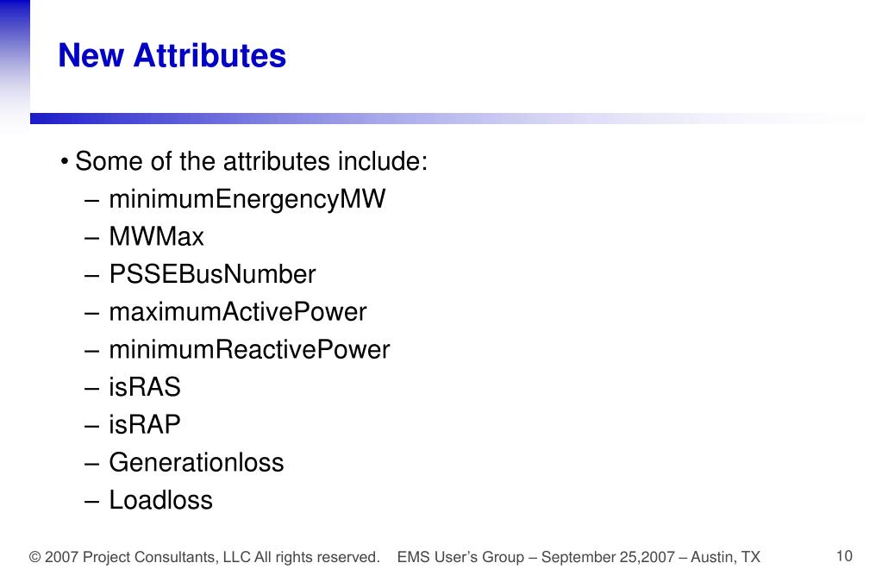This screenshot has height=588, width=882.
Task: Click 'September 25,2007' date in footer
Action: click(608, 557)
